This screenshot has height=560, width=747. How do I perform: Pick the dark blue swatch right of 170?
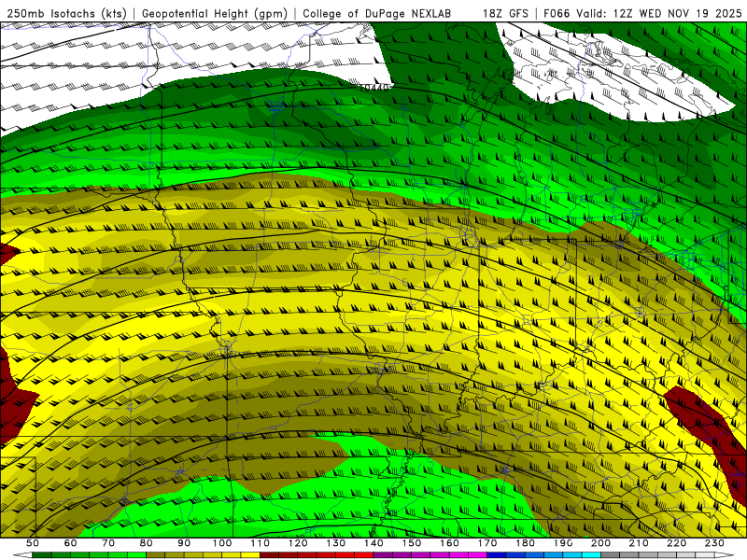tap(497, 555)
